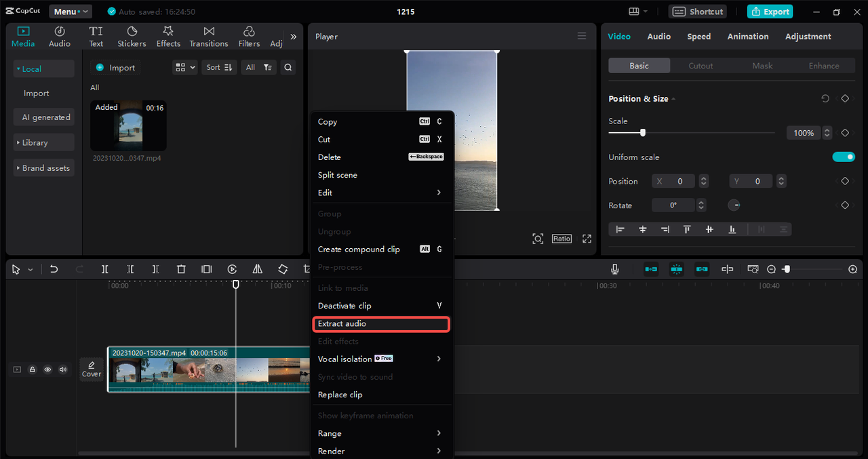Click the align horizontal center icon
Viewport: 868px width, 459px height.
tap(642, 229)
